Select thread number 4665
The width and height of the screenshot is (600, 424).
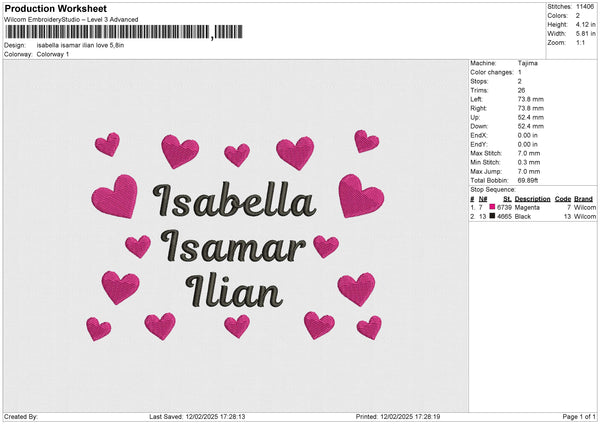(504, 217)
